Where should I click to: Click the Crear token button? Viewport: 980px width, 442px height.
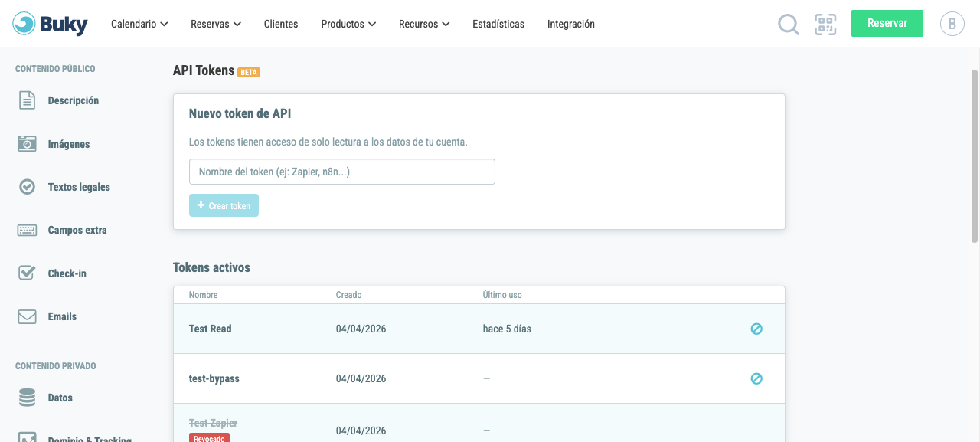(x=224, y=205)
